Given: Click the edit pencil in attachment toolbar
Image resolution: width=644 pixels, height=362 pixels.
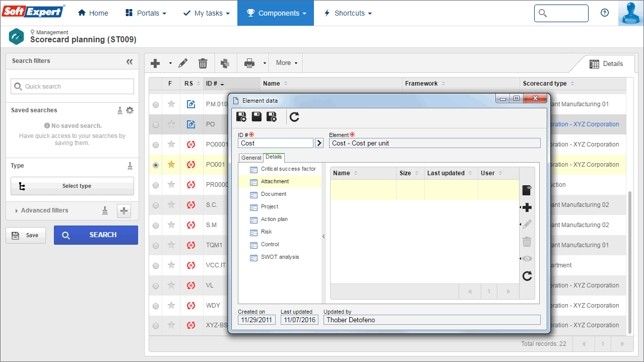Looking at the screenshot, I should pos(527,224).
